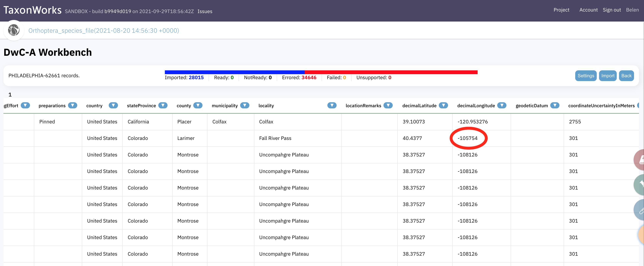Open the green pin slide-out icon
This screenshot has height=266, width=644.
pos(640,185)
